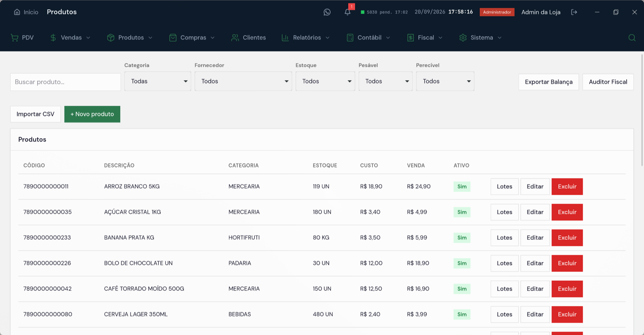This screenshot has width=644, height=335.
Task: Delete the BANANA PRATA KG product
Action: [x=567, y=238]
